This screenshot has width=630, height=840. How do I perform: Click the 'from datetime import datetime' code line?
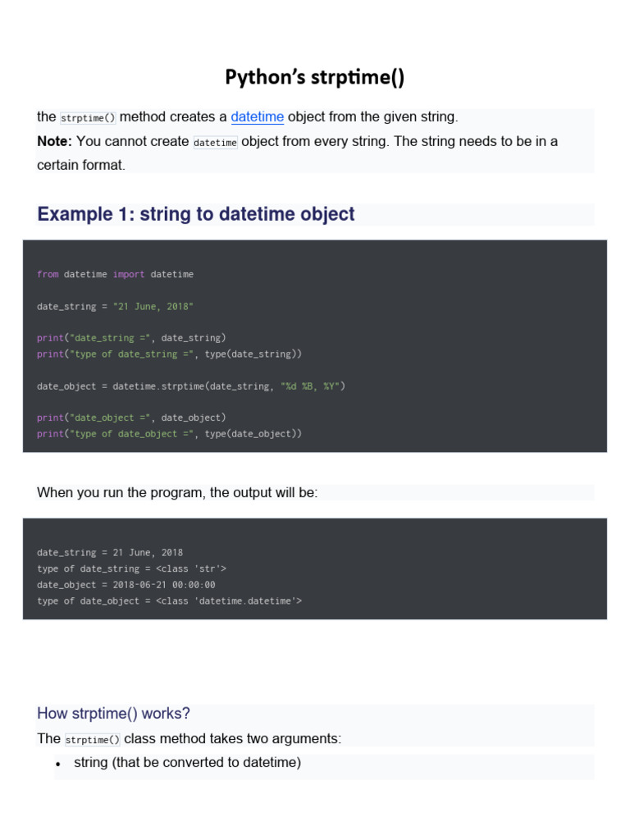(x=115, y=274)
